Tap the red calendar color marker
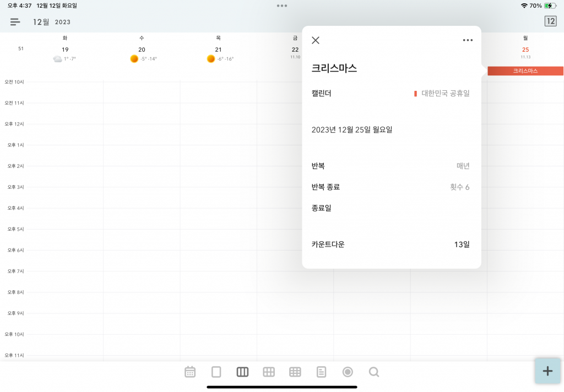The image size is (564, 392). click(x=415, y=94)
